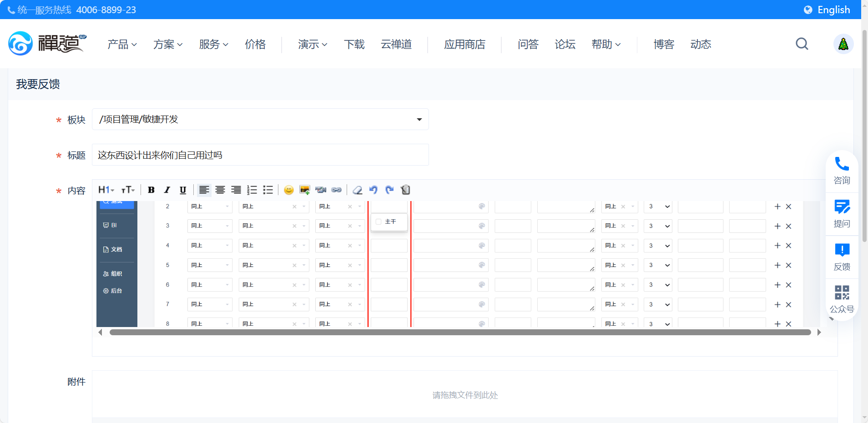This screenshot has width=868, height=423.
Task: Apply italic formatting in the editor
Action: (167, 190)
